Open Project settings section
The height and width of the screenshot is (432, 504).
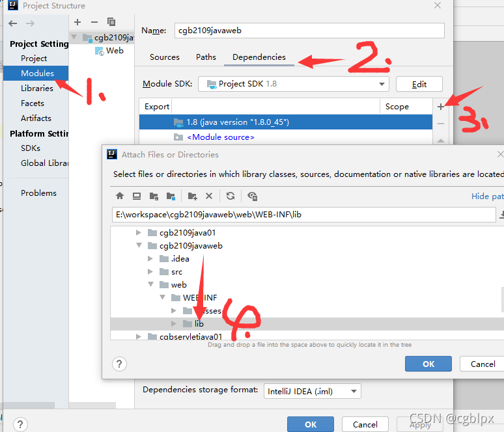[x=34, y=59]
